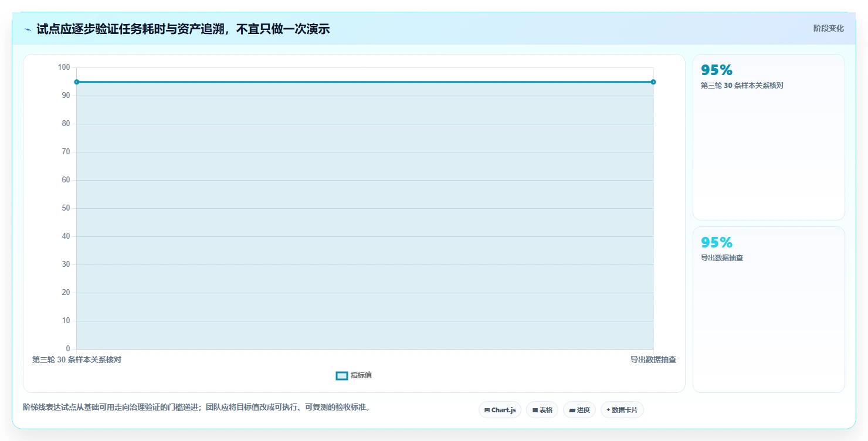Click the y-axis label 100
The height and width of the screenshot is (441, 868).
[64, 67]
